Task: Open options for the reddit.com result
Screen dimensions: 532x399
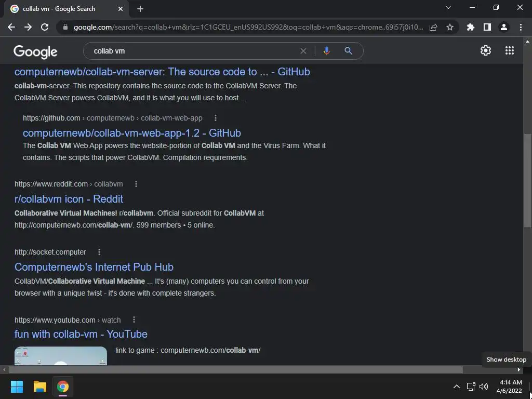Action: click(x=136, y=184)
